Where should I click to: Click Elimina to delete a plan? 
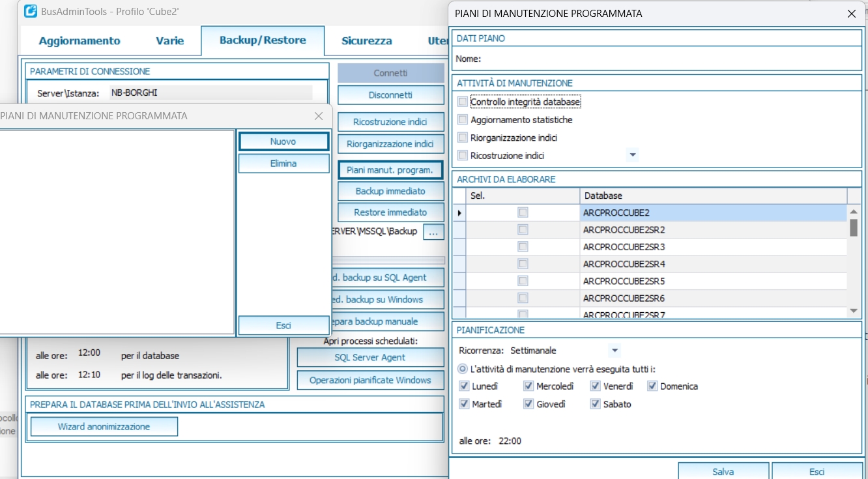tap(283, 164)
